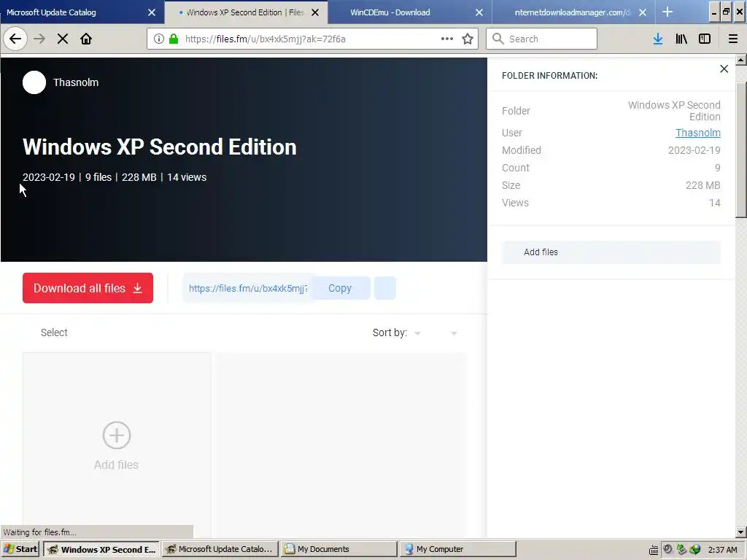Click the '14 views' text in header
Viewport: 747px width, 560px height.
tap(187, 177)
